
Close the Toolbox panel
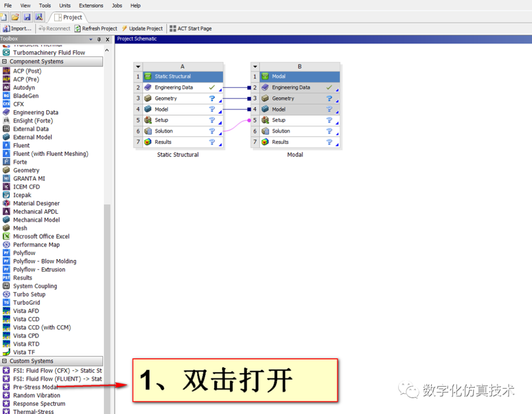click(107, 39)
